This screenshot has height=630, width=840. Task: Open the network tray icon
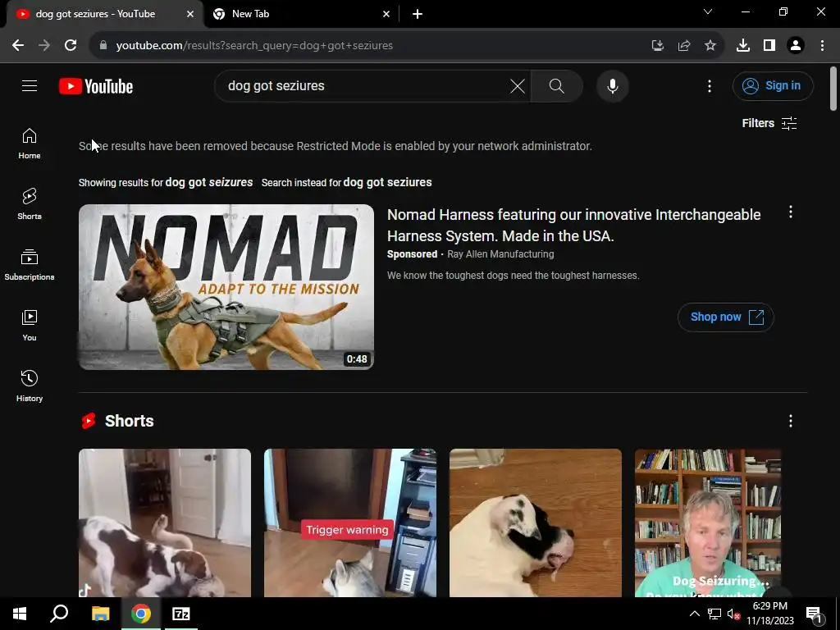point(714,614)
